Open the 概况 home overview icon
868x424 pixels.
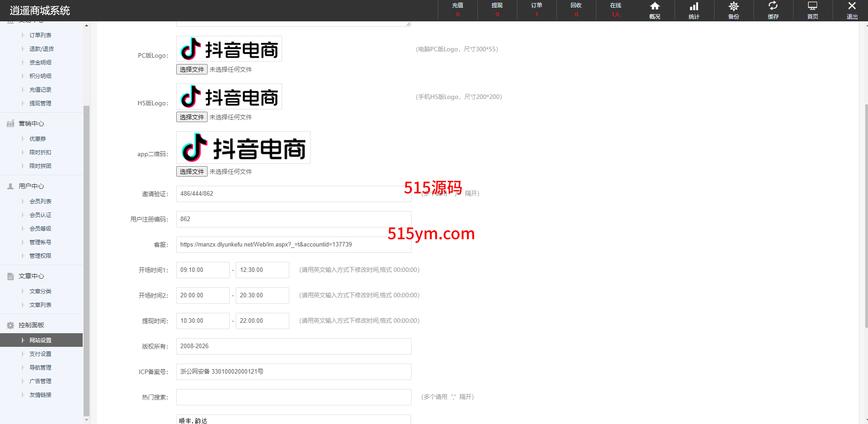tap(655, 6)
